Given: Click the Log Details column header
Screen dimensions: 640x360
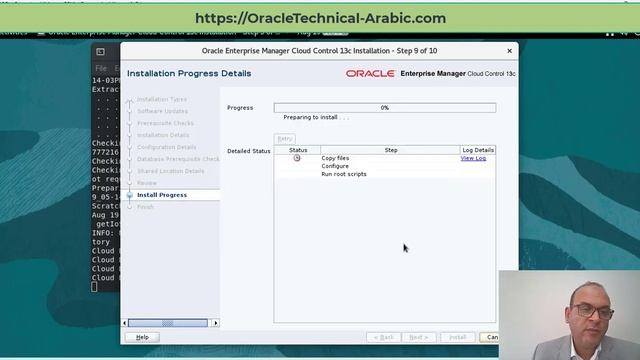Looking at the screenshot, I should click(x=478, y=150).
